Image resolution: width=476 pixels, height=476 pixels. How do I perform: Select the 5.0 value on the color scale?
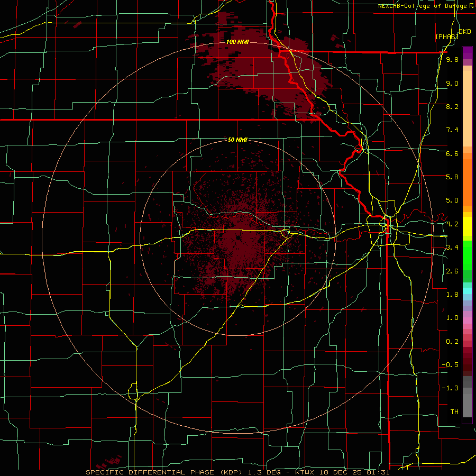click(452, 200)
